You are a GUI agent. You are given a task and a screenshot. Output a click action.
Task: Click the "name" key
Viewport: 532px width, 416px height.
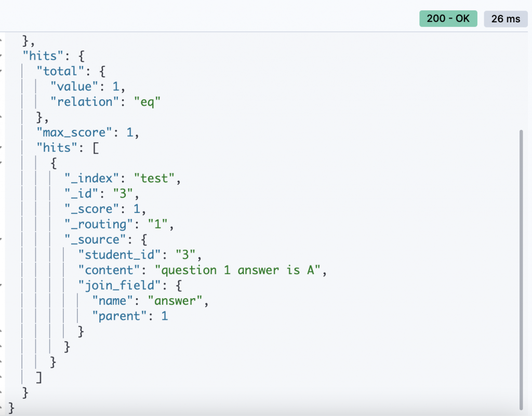pos(113,301)
